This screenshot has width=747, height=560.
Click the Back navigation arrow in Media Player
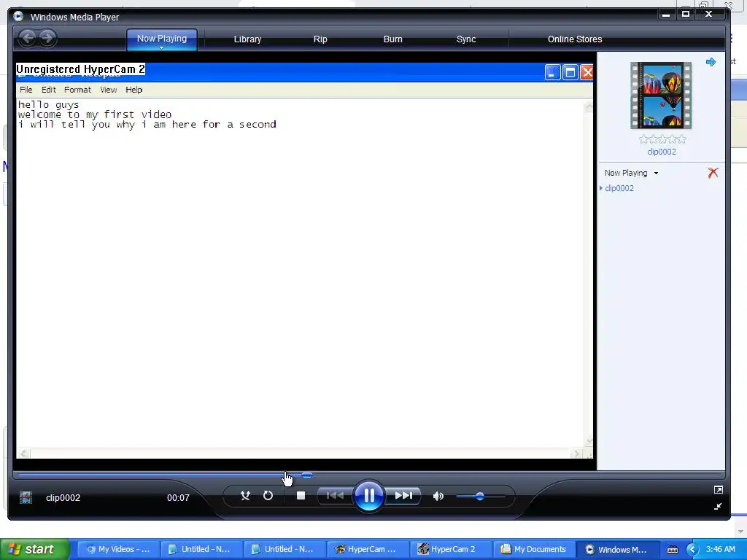(x=28, y=38)
